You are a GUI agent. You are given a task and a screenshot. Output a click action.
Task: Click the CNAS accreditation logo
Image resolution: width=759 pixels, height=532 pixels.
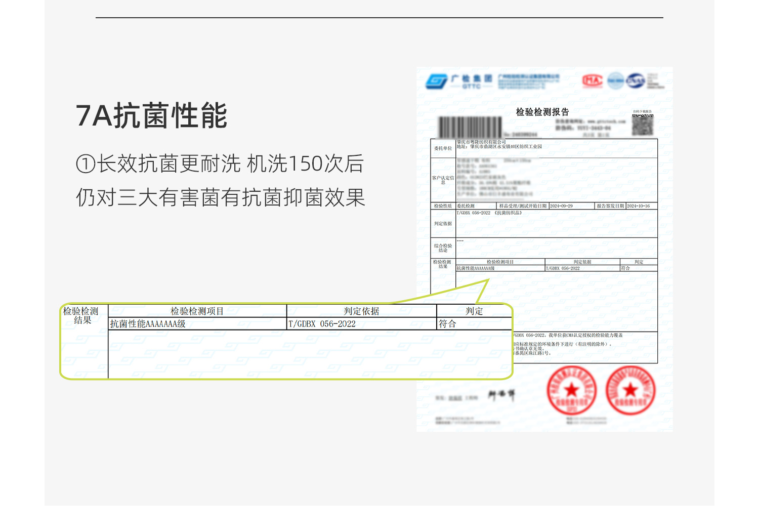coord(636,80)
